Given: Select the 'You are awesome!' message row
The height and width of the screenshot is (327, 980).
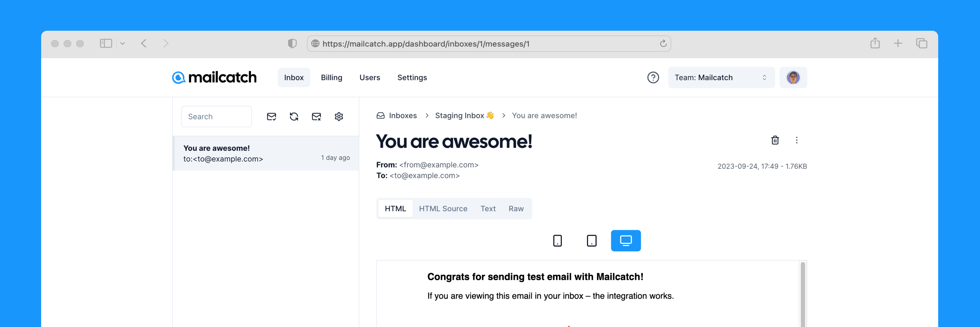Looking at the screenshot, I should 266,153.
